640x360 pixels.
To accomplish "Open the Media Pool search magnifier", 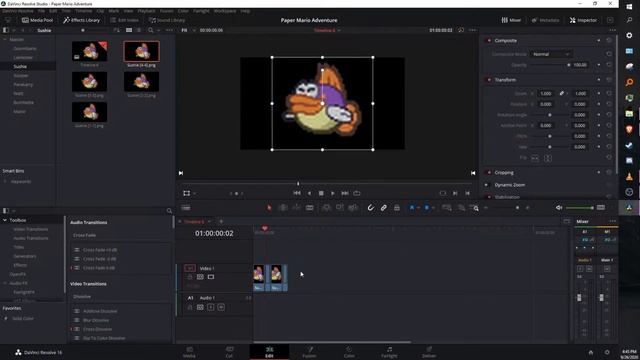I will pyautogui.click(x=151, y=30).
